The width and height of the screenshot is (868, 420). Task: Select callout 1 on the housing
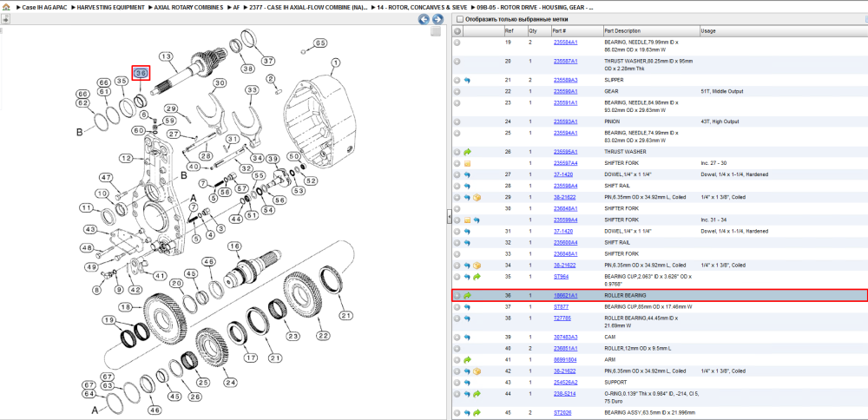click(336, 62)
